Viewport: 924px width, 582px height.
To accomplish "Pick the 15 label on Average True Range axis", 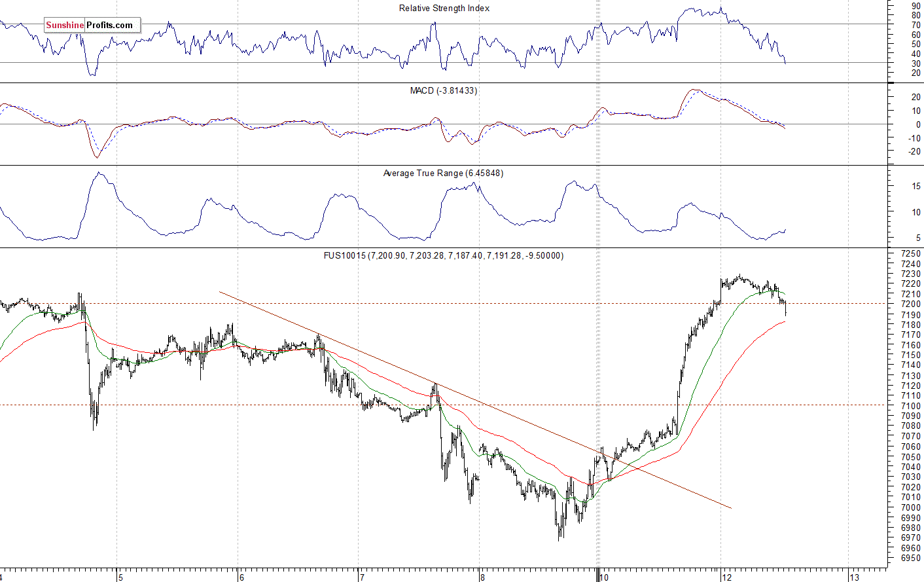I will [x=915, y=187].
